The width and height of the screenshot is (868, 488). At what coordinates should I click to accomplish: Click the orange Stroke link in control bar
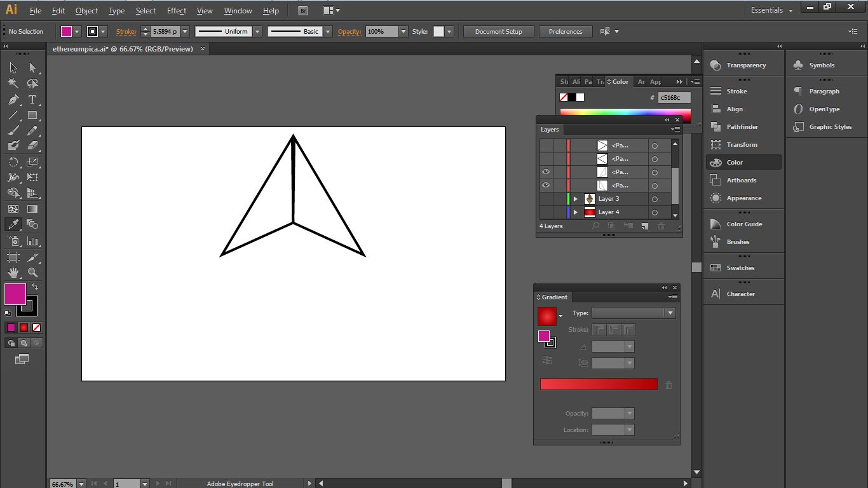coord(126,31)
